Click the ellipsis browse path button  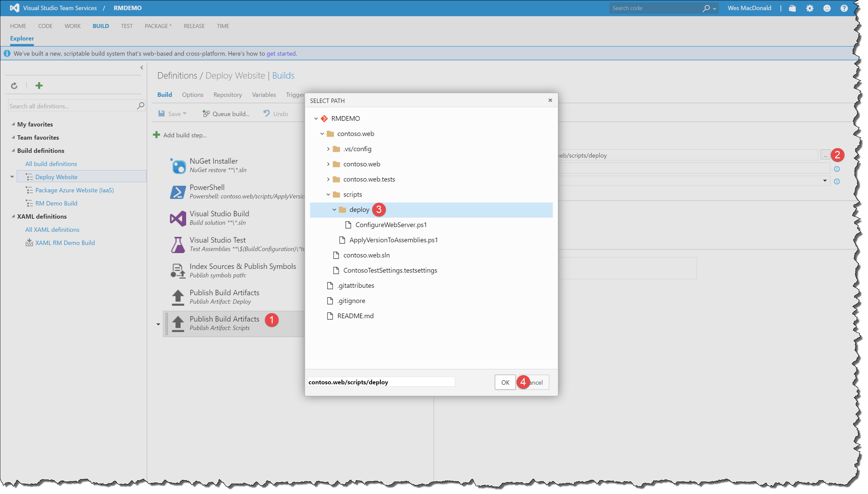pyautogui.click(x=825, y=156)
